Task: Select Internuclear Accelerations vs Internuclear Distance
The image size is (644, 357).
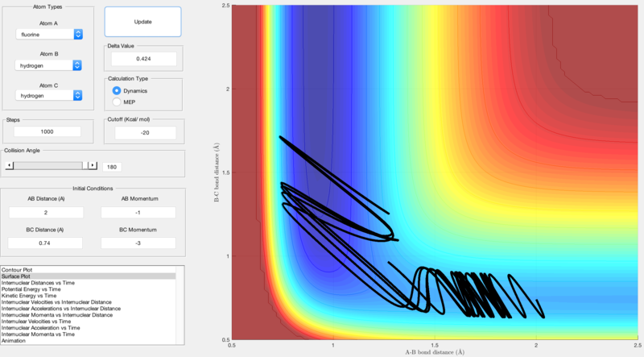Action: [89, 309]
